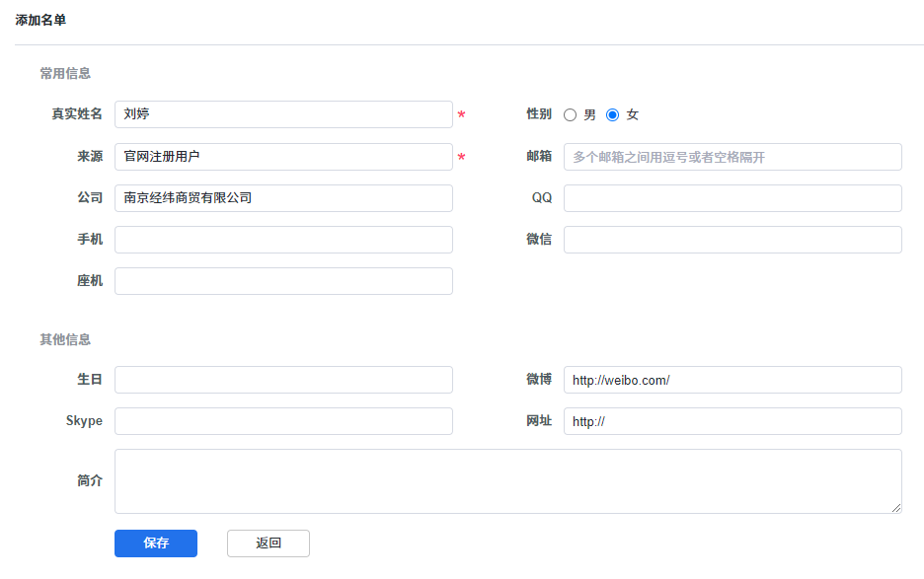Open the 生日 date input field
Image resolution: width=924 pixels, height=579 pixels.
[283, 380]
